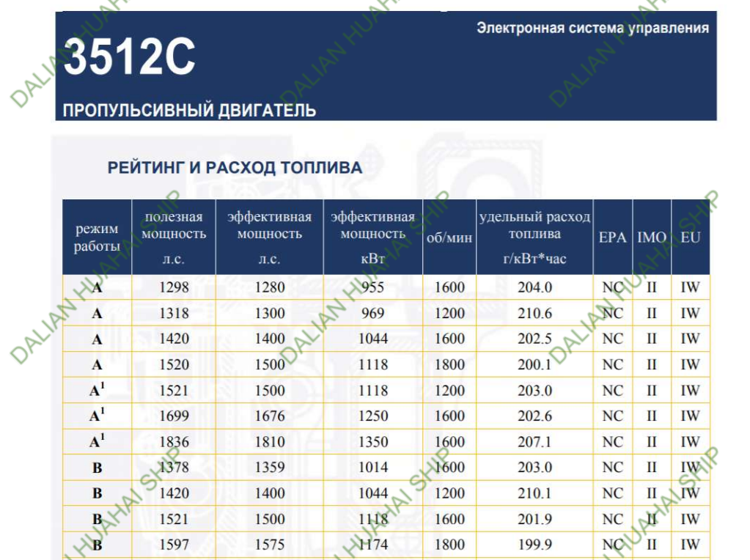Click the cell with value 1575
Screen dimensions: 750x560
[x=270, y=545]
